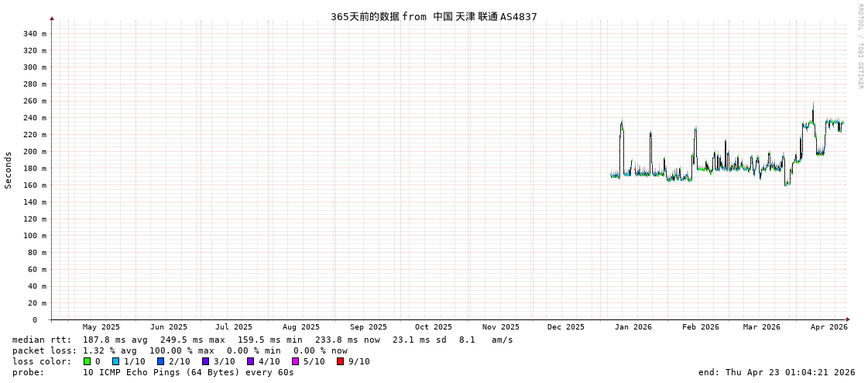Click the Oct 2025 x-axis label
This screenshot has width=868, height=383.
[x=433, y=327]
